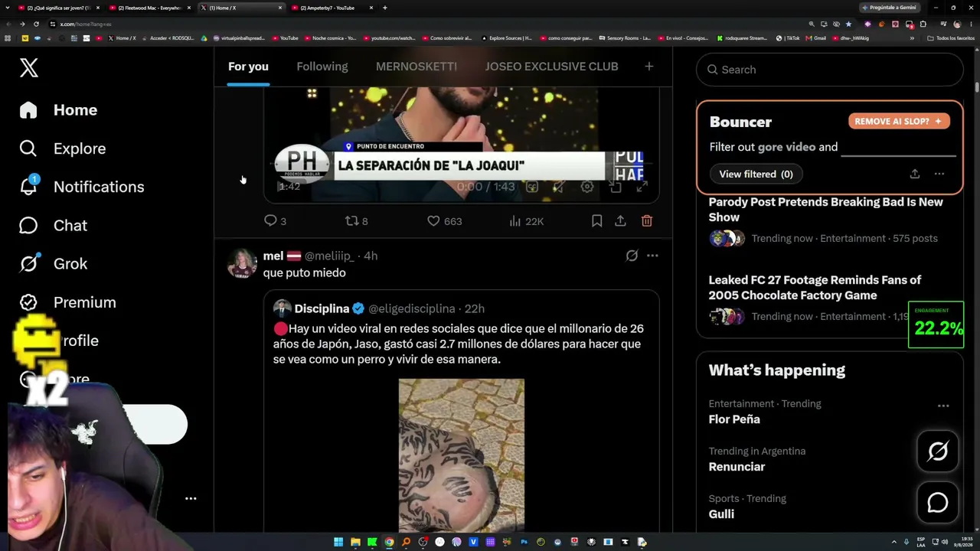This screenshot has height=551, width=980.
Task: Toggle the video mute speaker icon
Action: pyautogui.click(x=560, y=187)
